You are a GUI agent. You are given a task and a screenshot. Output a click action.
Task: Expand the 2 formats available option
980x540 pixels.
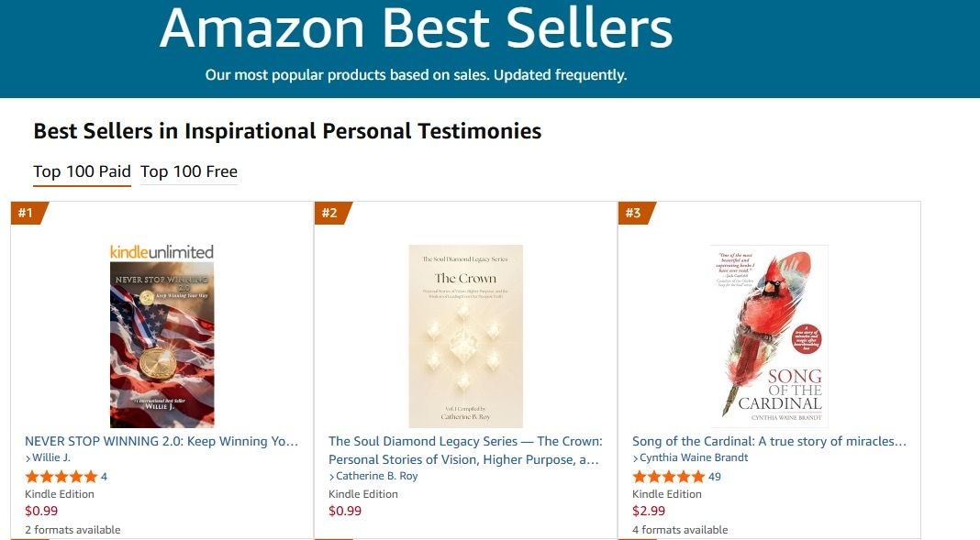[x=72, y=530]
